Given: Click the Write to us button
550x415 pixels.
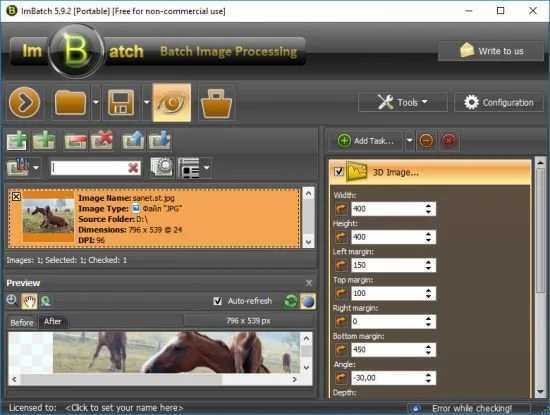Looking at the screenshot, I should tap(491, 51).
